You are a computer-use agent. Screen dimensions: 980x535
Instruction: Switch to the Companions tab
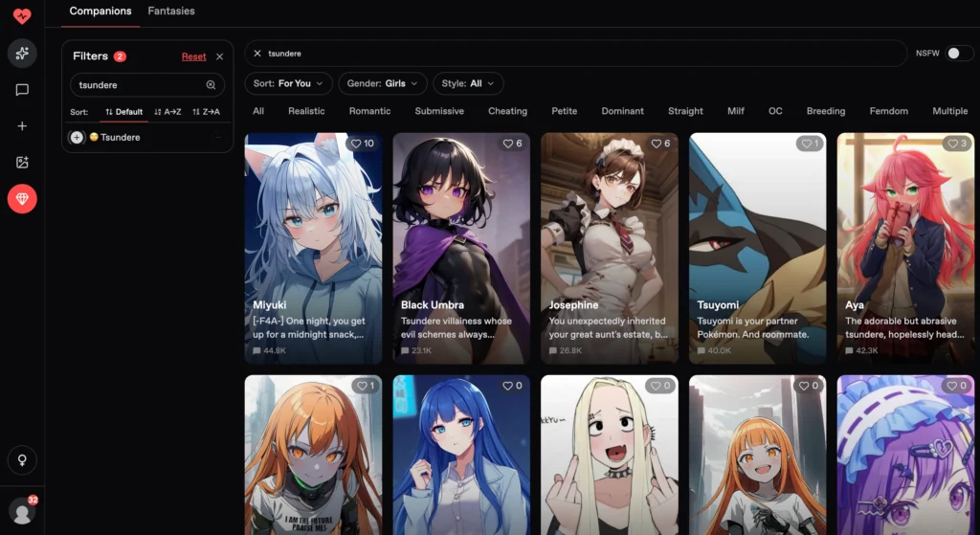100,11
